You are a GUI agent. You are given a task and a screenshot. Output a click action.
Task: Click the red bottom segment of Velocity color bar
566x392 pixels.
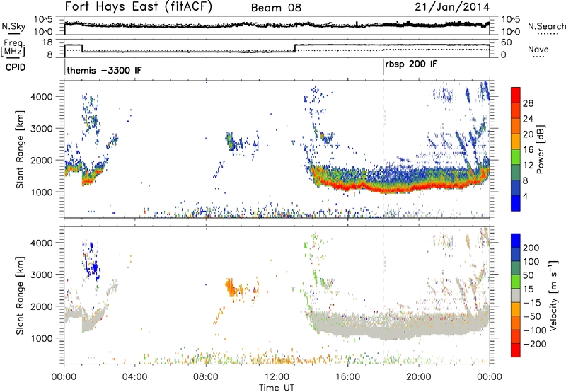[x=516, y=350]
